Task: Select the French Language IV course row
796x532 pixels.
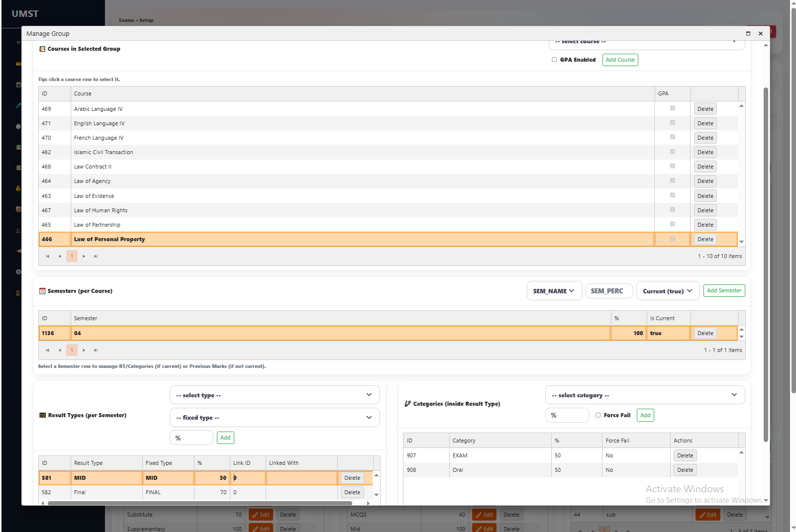Action: tap(388, 138)
